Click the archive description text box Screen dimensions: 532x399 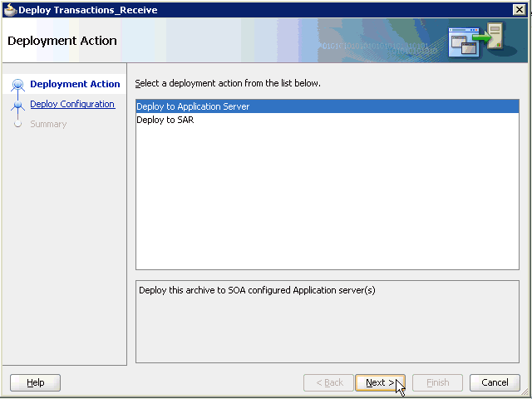(327, 322)
